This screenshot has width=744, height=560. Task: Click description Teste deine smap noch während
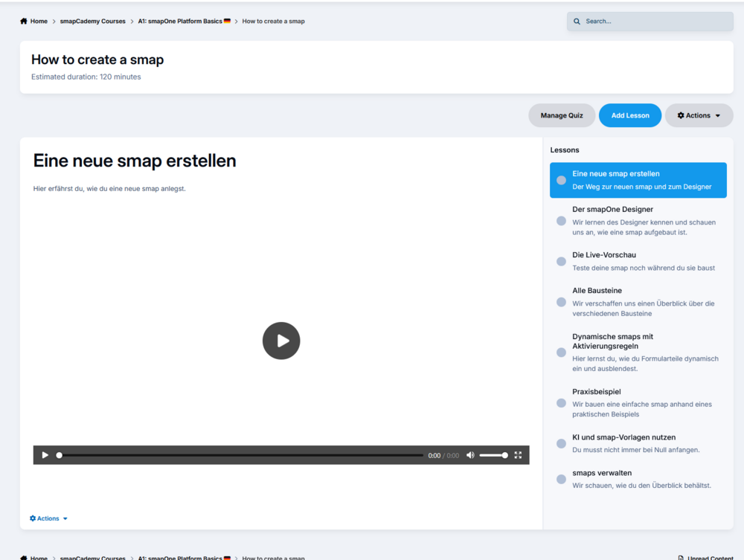tap(644, 268)
